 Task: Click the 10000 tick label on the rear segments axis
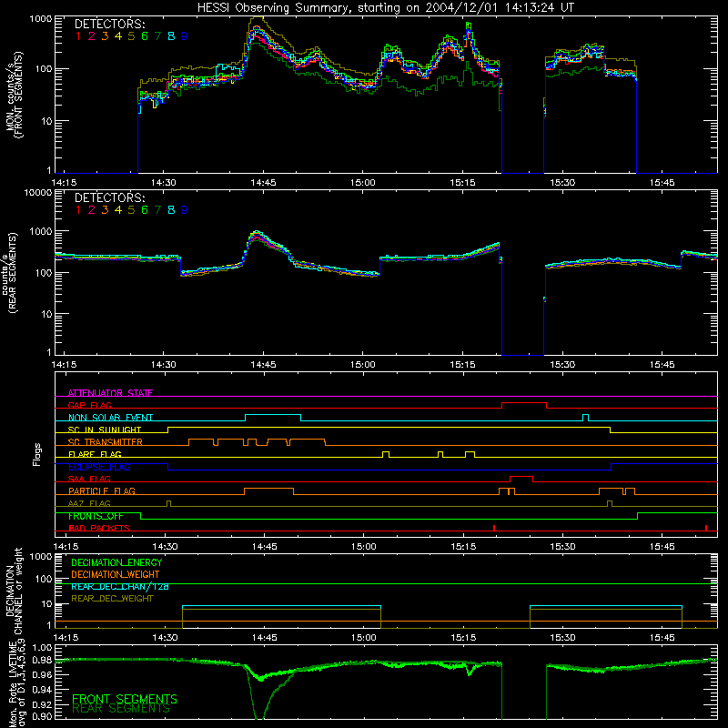(38, 193)
